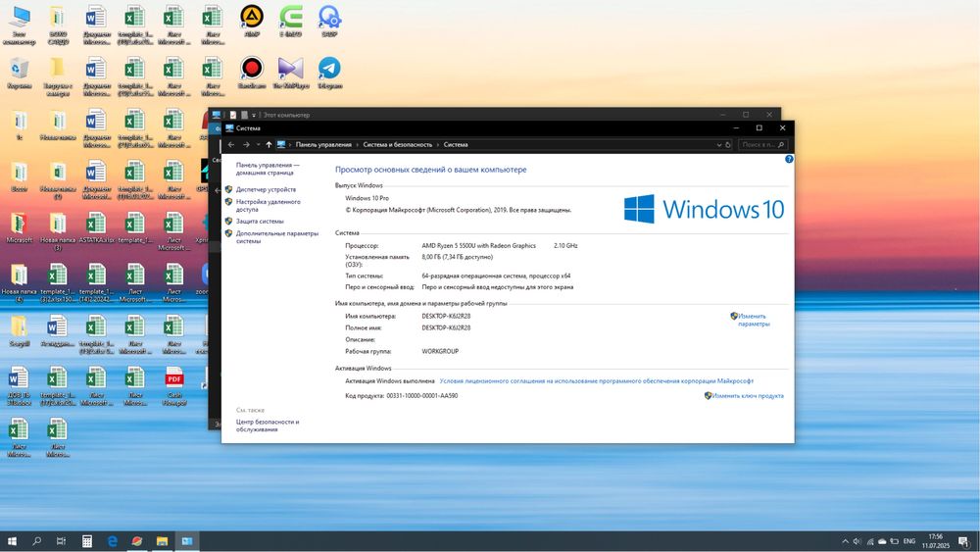
Task: Open Security and Maintenance center link
Action: tap(268, 426)
